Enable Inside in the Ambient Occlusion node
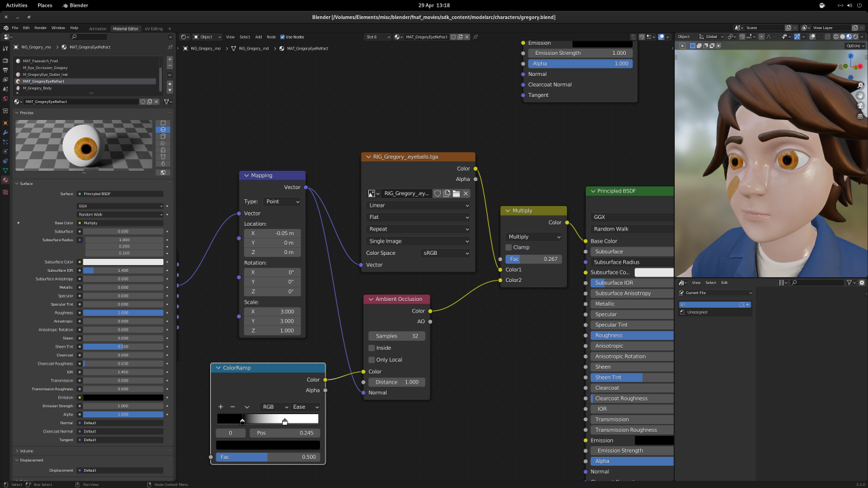868x488 pixels. [x=372, y=348]
